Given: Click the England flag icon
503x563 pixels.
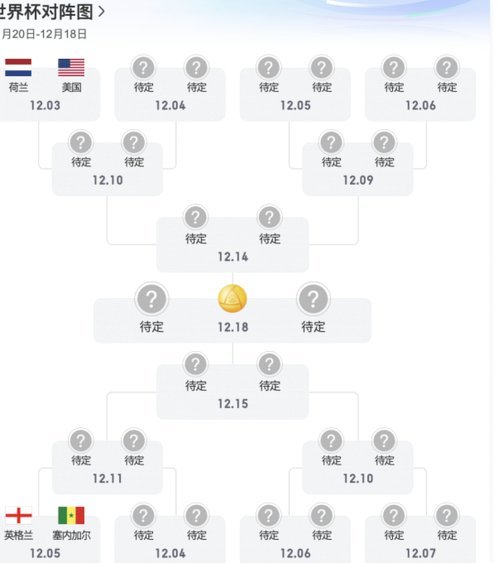Looking at the screenshot, I should point(18,516).
